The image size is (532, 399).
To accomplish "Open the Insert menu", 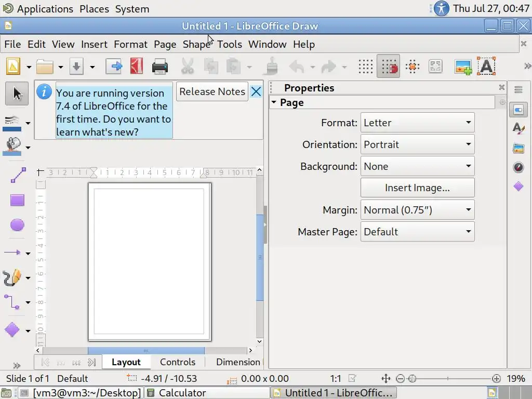I will pyautogui.click(x=94, y=44).
